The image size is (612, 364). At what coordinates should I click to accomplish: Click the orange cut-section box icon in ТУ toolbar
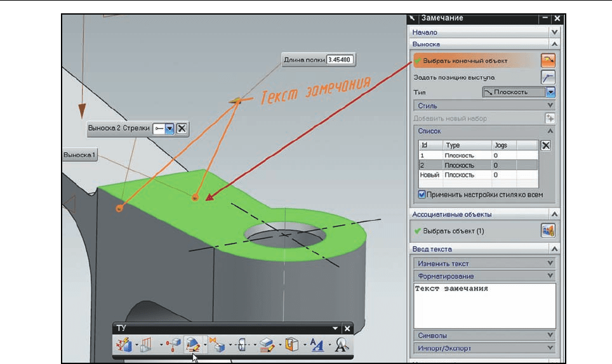[291, 345]
